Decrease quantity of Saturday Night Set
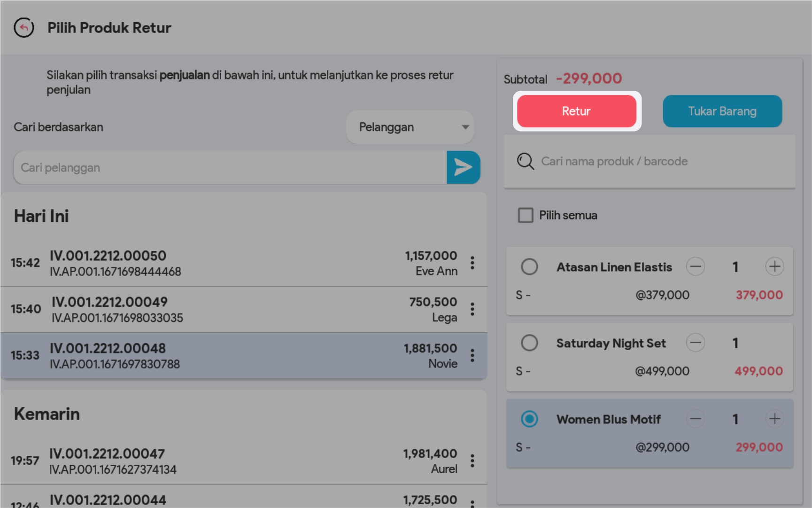The width and height of the screenshot is (812, 508). click(x=695, y=343)
